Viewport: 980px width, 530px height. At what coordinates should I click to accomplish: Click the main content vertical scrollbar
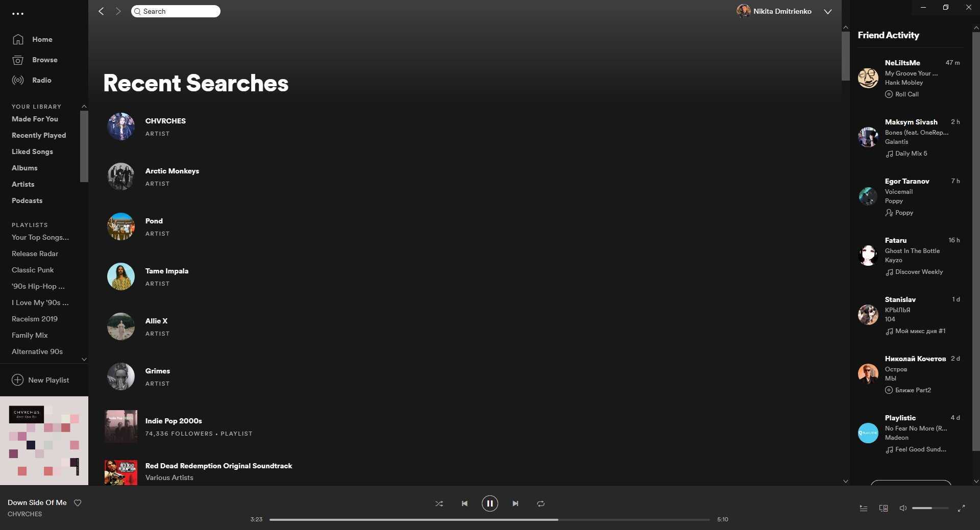coord(846,56)
